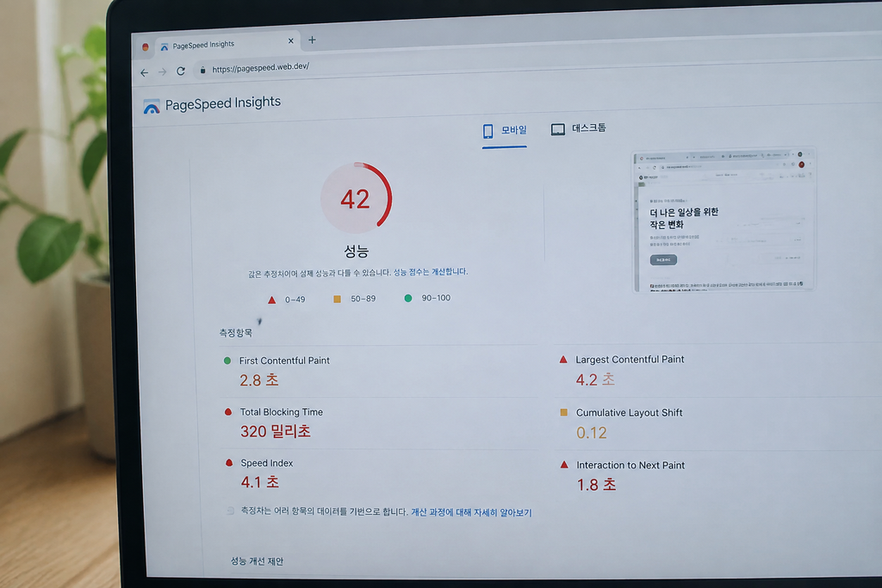The width and height of the screenshot is (882, 588).
Task: Click the red marker beside Speed Index
Action: pos(229,463)
